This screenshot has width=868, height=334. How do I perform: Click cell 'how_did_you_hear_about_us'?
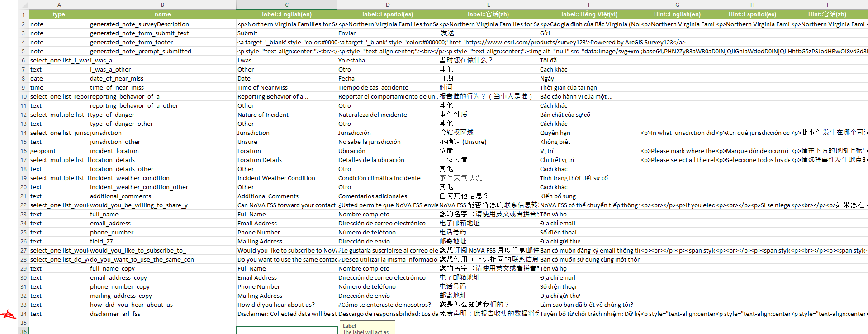point(162,305)
